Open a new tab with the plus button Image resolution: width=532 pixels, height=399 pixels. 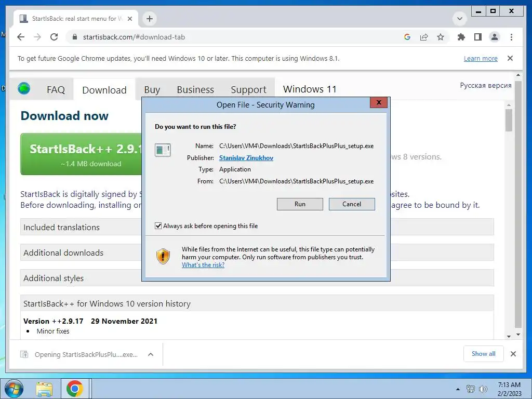pyautogui.click(x=150, y=19)
